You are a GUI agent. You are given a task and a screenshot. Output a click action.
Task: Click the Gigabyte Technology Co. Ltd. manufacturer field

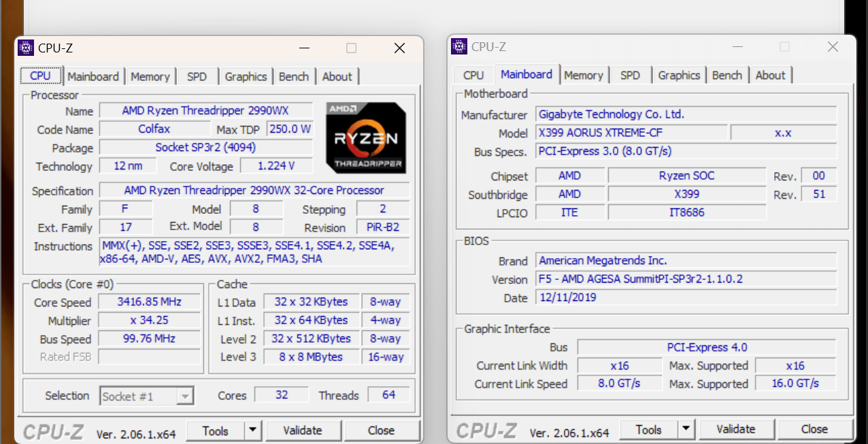pyautogui.click(x=686, y=114)
